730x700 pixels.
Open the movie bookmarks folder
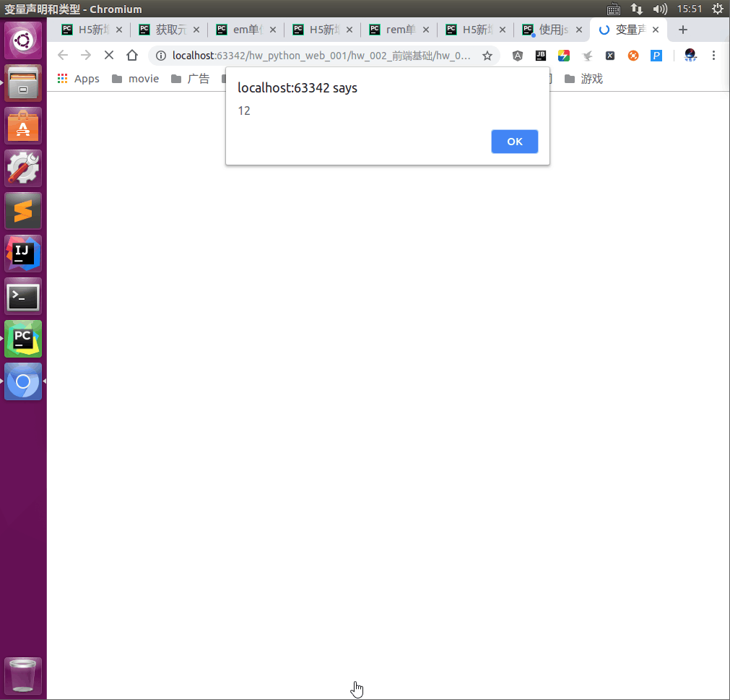tap(136, 79)
